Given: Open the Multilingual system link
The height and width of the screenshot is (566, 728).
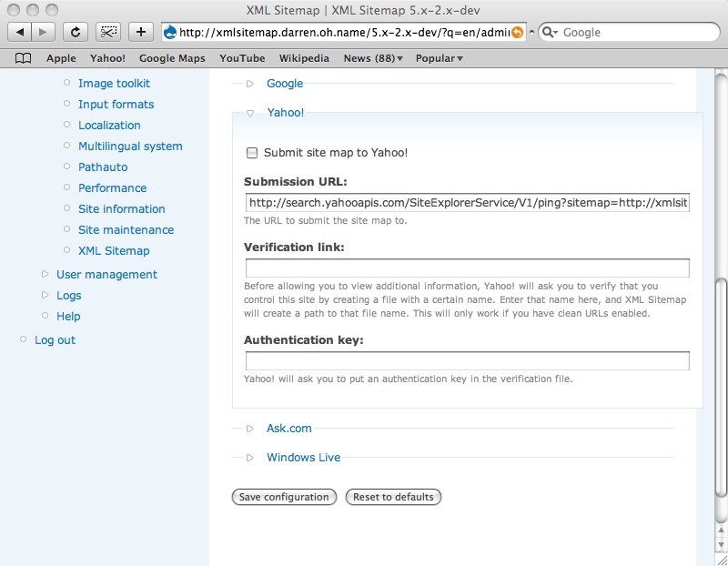Looking at the screenshot, I should [x=130, y=146].
